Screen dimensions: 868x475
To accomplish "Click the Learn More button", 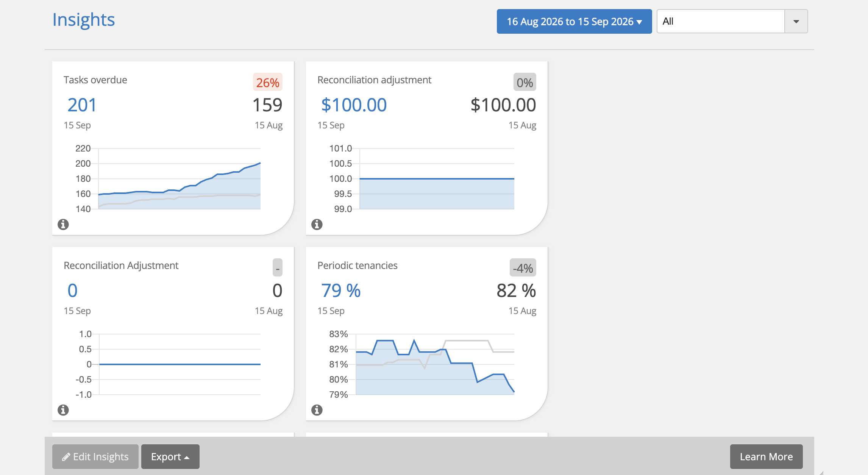I will click(766, 456).
